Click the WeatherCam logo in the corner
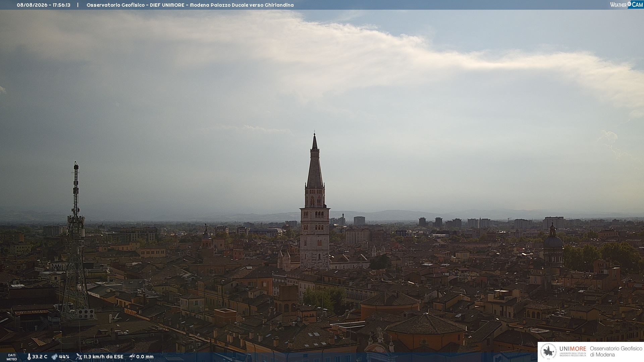Viewport: 644px width, 362px height. (627, 4)
